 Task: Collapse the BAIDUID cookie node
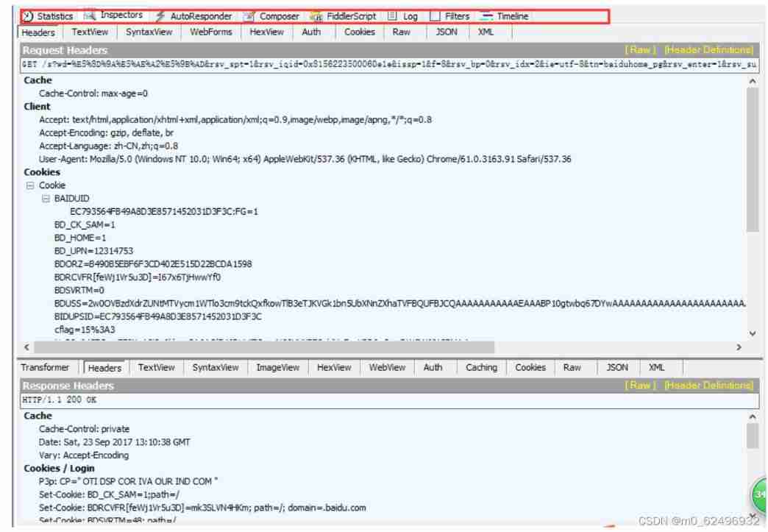point(46,199)
